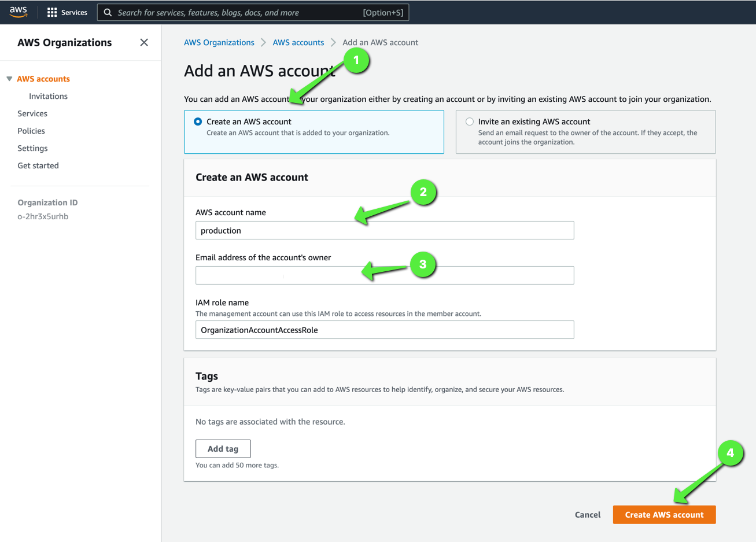The image size is (756, 542).
Task: Select Invite an existing AWS account radio
Action: point(470,121)
